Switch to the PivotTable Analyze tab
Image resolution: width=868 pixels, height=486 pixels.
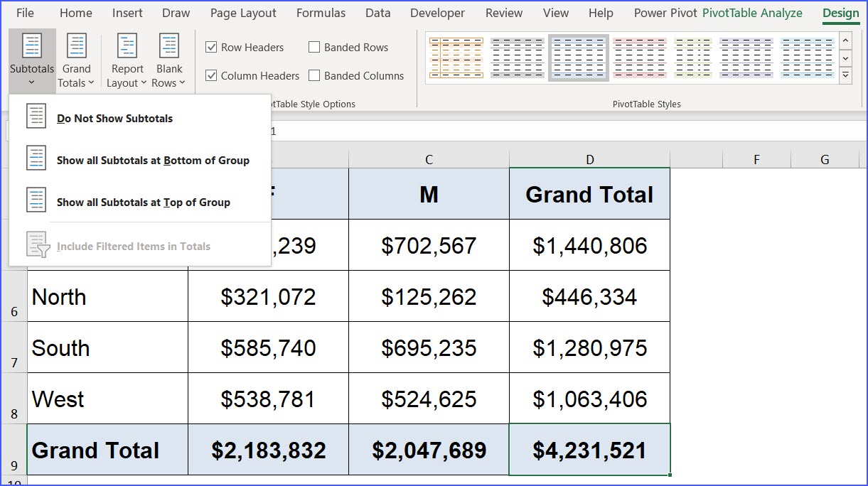pos(752,13)
